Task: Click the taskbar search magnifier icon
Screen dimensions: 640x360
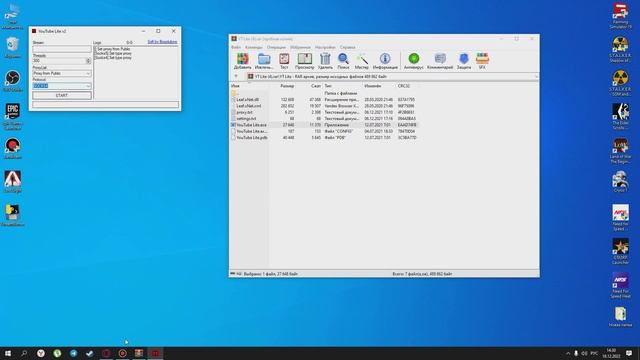Action: click(24, 353)
